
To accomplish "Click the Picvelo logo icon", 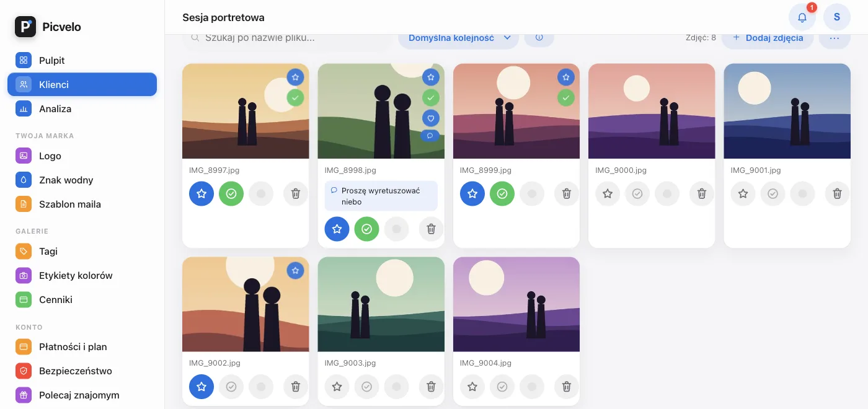I will click(x=25, y=27).
